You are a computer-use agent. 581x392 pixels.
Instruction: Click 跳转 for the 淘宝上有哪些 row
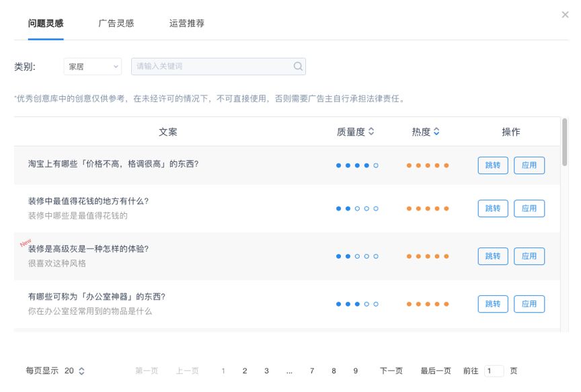tap(493, 165)
